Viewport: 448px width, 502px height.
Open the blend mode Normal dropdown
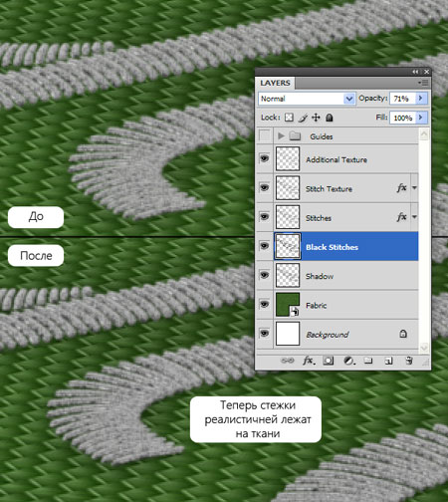point(307,99)
